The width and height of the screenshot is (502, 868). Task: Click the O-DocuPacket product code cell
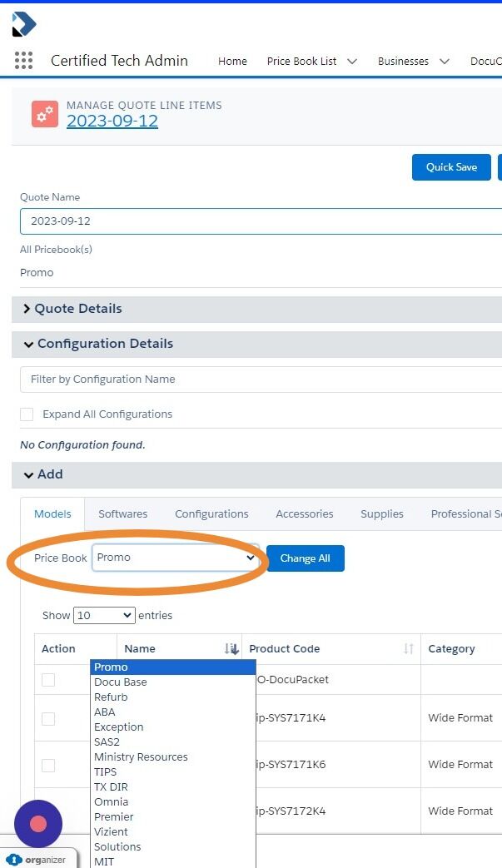pos(293,680)
